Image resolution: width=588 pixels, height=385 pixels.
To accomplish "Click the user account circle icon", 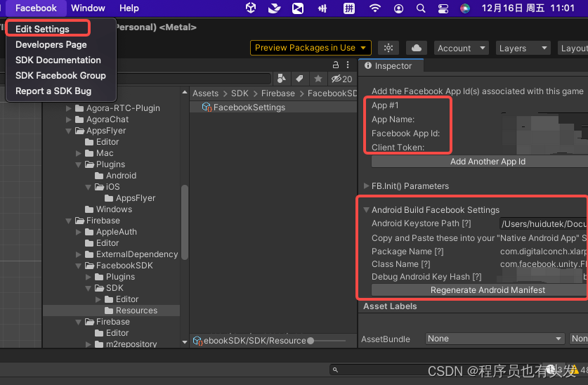I will 398,8.
